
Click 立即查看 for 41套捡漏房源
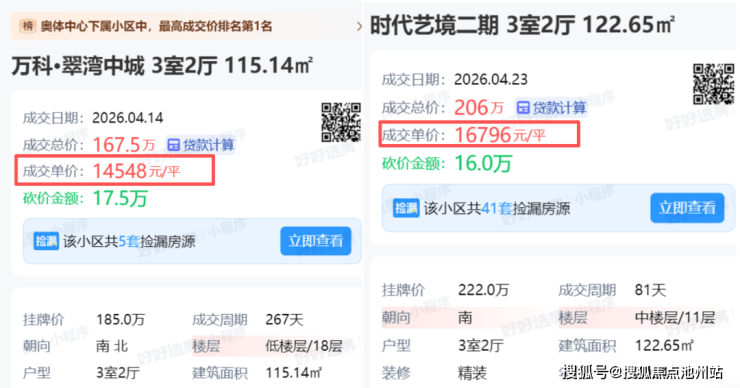(687, 208)
